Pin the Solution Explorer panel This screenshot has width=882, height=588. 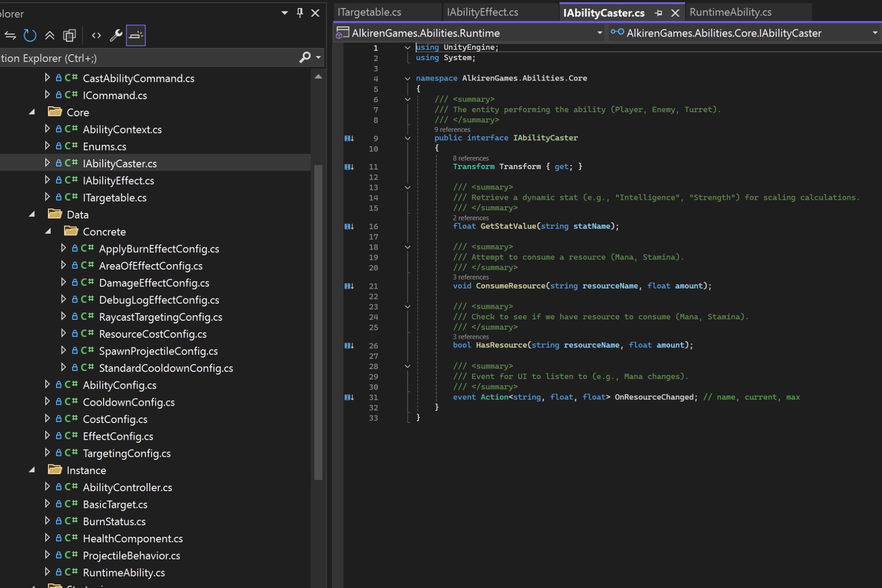click(299, 13)
